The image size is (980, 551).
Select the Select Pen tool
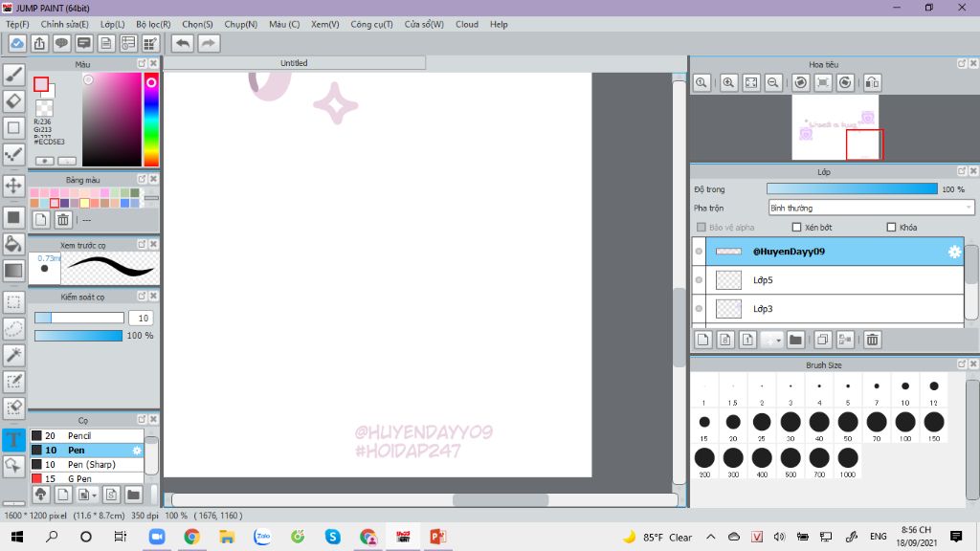13,381
